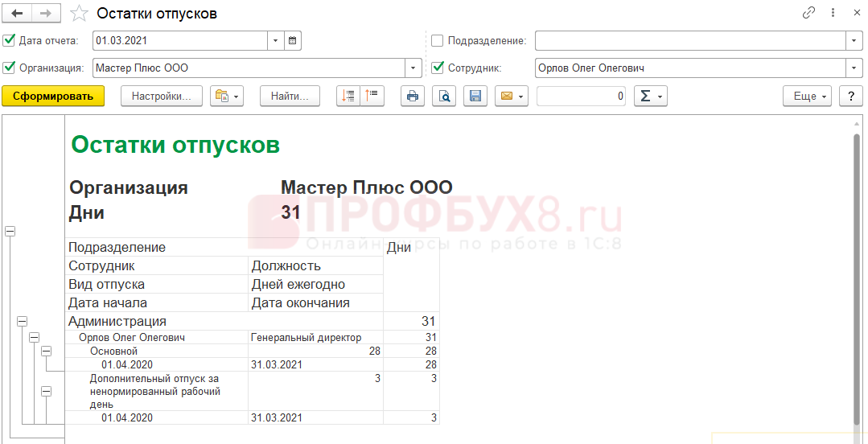Go forward with the right arrow button
Screen dimensions: 868x444
[x=45, y=14]
